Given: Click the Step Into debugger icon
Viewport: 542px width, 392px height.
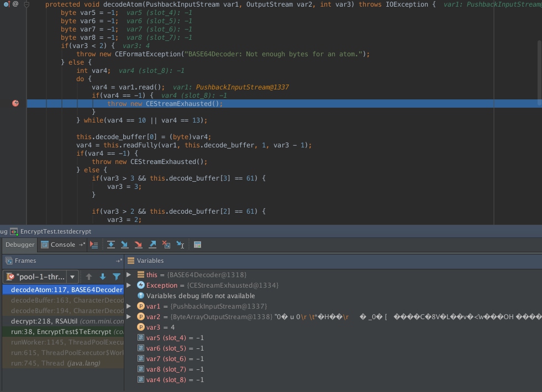Looking at the screenshot, I should tap(125, 245).
